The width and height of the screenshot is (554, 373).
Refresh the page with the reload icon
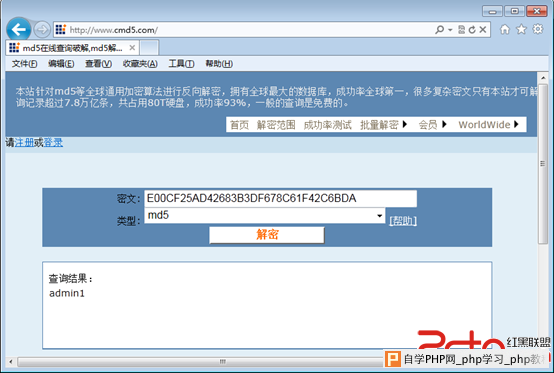[x=472, y=30]
